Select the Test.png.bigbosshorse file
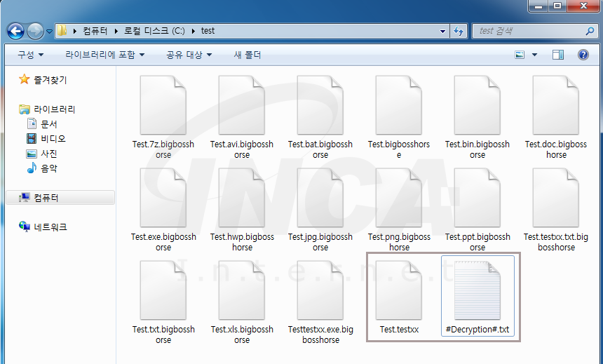This screenshot has height=364, width=603. pos(399,210)
